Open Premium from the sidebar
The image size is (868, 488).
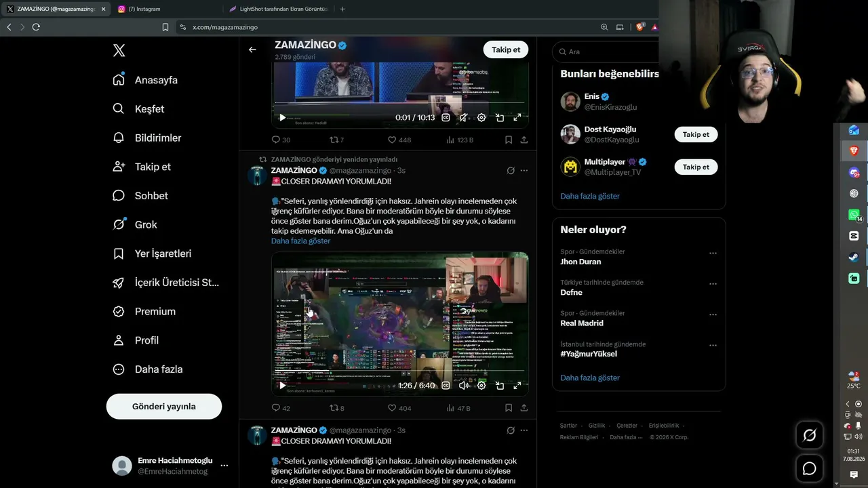(x=144, y=312)
